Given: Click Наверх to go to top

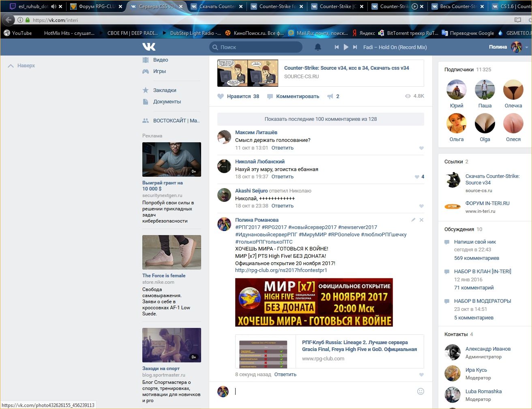Looking at the screenshot, I should pyautogui.click(x=21, y=65).
